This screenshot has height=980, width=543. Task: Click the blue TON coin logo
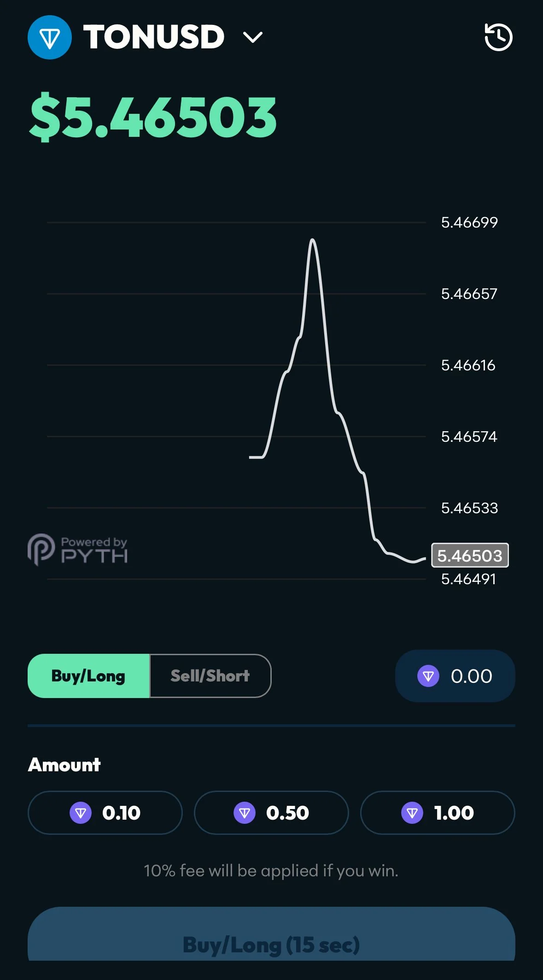click(50, 37)
